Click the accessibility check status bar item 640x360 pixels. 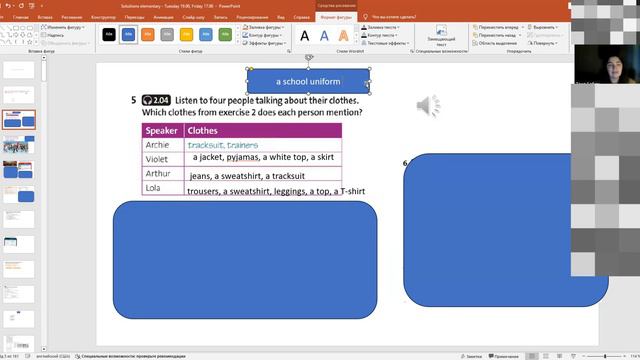tap(130, 356)
